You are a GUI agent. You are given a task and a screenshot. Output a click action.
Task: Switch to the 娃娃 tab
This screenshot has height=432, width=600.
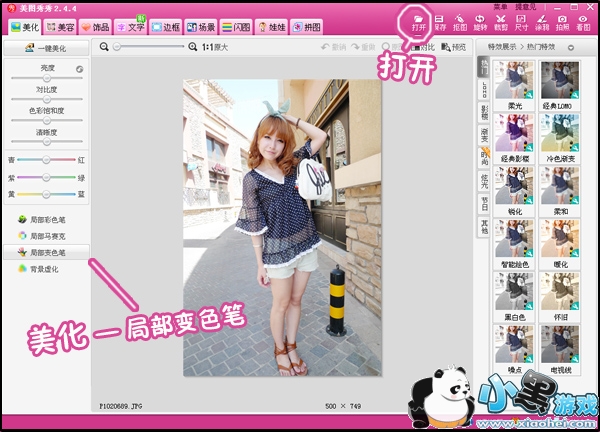tap(271, 27)
